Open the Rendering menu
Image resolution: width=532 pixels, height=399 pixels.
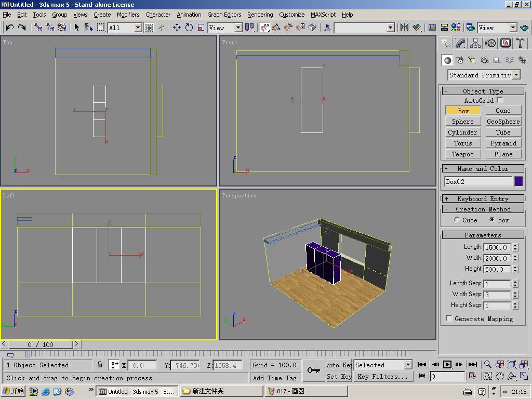pos(260,15)
